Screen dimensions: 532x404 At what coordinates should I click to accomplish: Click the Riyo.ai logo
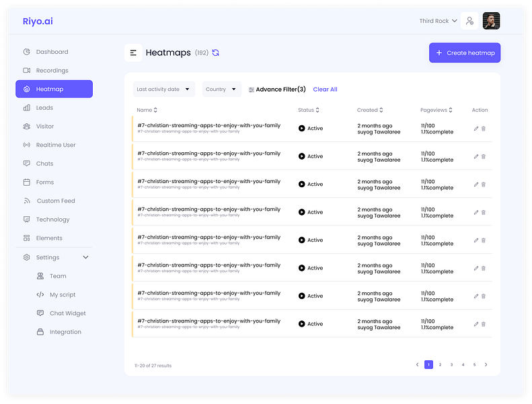coord(38,21)
